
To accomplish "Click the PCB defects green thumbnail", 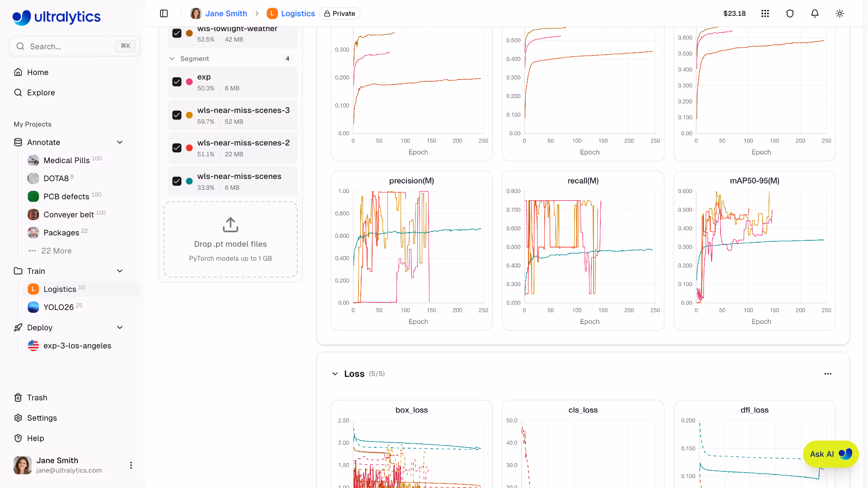I will click(33, 197).
